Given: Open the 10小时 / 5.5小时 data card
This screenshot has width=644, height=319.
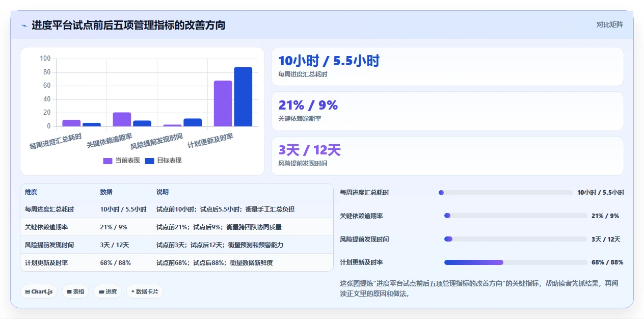Looking at the screenshot, I should pyautogui.click(x=447, y=66).
